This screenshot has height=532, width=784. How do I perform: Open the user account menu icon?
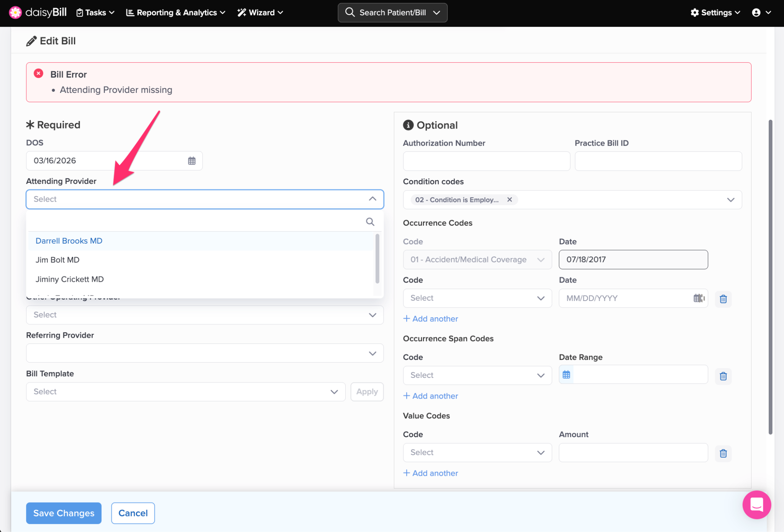tap(756, 13)
